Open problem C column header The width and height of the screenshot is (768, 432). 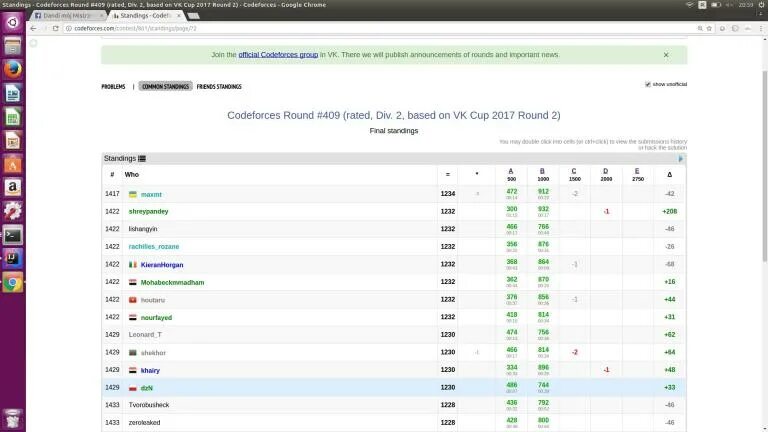[x=574, y=171]
